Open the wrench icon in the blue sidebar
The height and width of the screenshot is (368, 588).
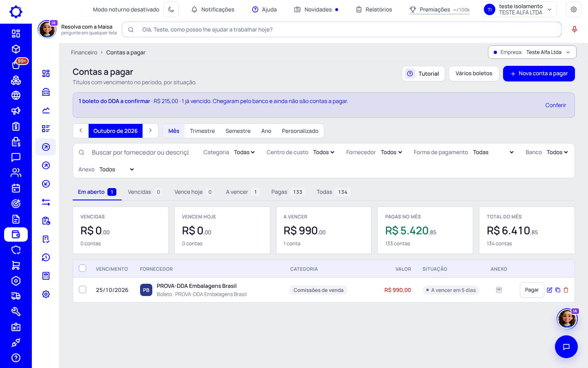[x=16, y=312]
